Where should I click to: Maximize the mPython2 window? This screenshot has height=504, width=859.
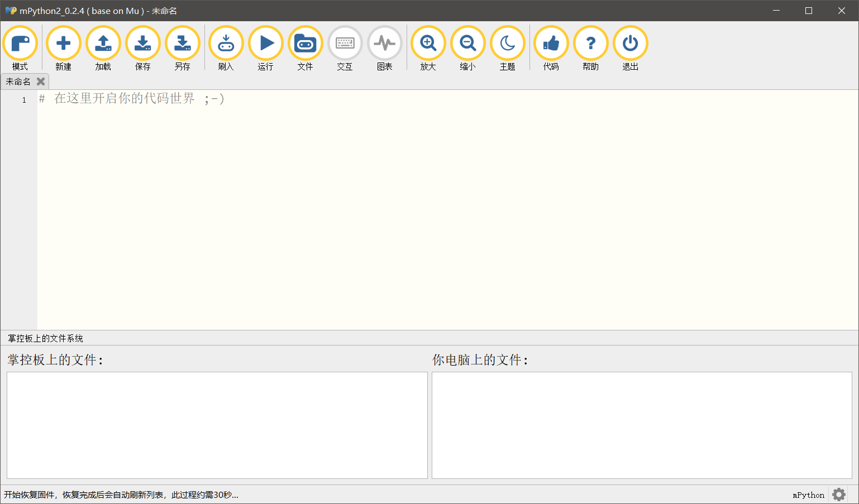(x=809, y=11)
